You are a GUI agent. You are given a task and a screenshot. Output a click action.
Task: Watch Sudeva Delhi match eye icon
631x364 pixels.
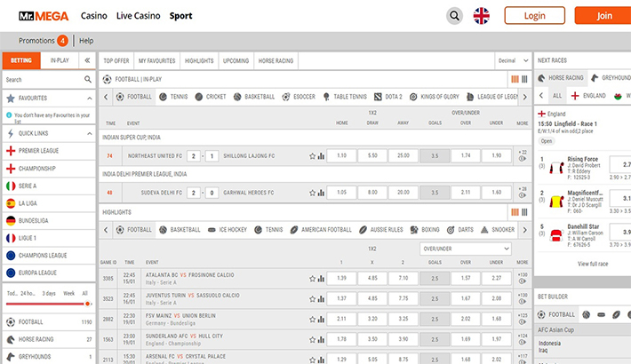[523, 195]
